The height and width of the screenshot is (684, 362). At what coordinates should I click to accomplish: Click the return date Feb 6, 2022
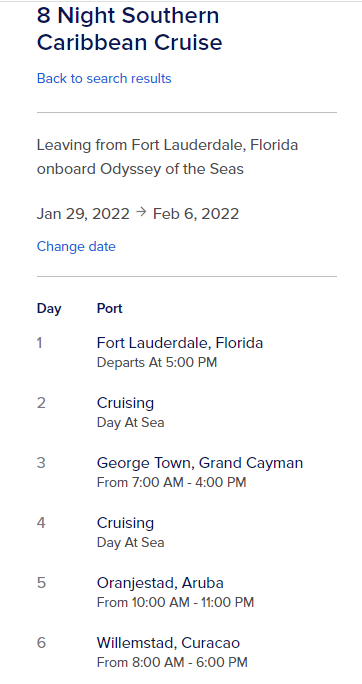[x=196, y=214]
